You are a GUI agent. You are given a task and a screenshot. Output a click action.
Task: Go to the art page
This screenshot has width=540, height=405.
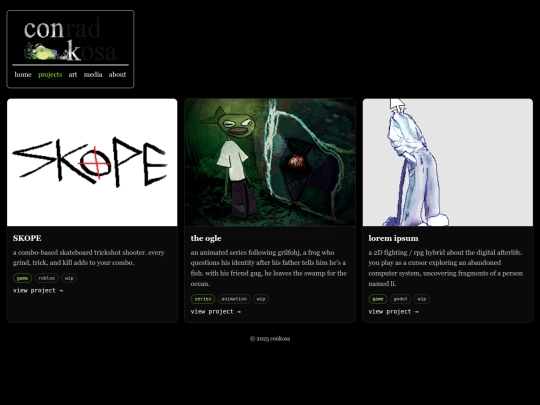coord(73,74)
